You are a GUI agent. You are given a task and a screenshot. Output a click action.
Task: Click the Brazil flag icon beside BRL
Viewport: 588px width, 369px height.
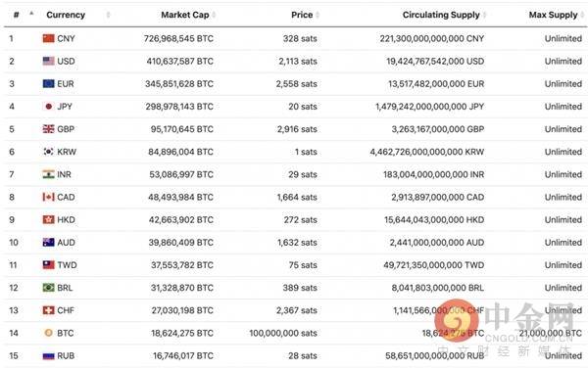click(x=48, y=288)
